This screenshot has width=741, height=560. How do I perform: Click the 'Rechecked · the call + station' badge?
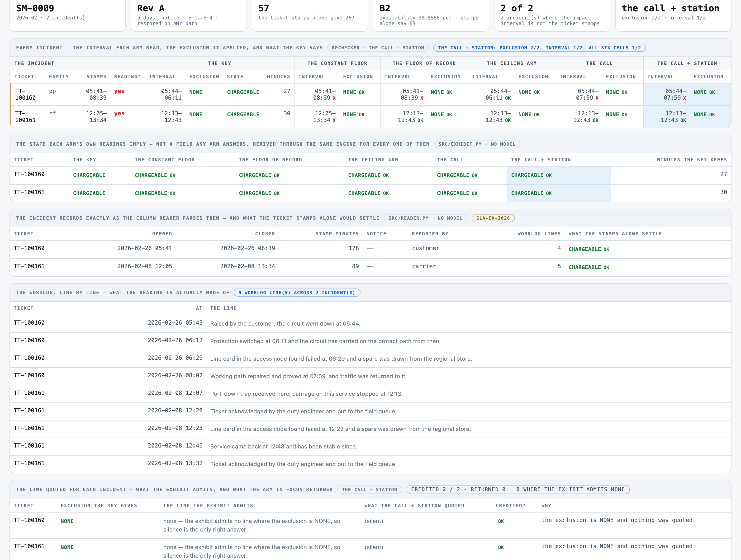378,48
